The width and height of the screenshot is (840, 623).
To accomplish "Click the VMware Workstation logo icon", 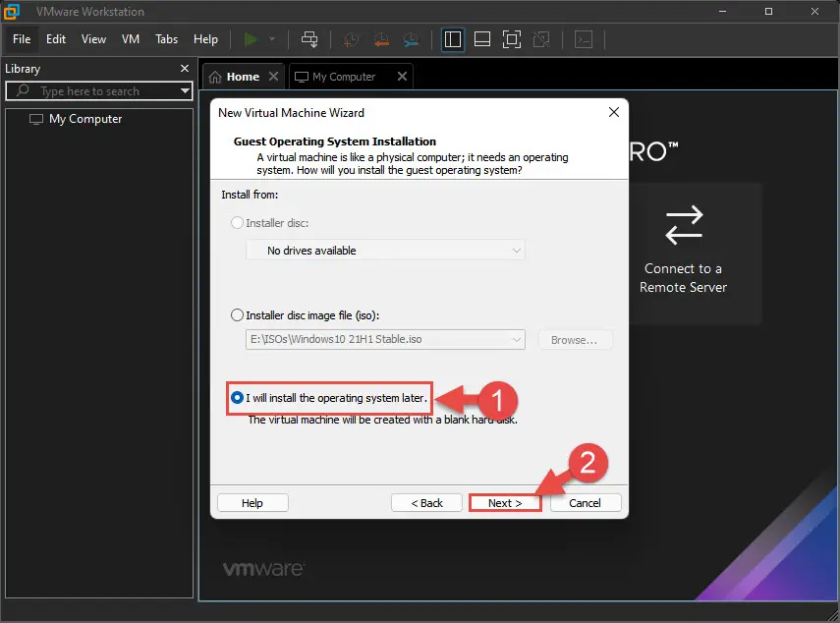I will point(11,11).
